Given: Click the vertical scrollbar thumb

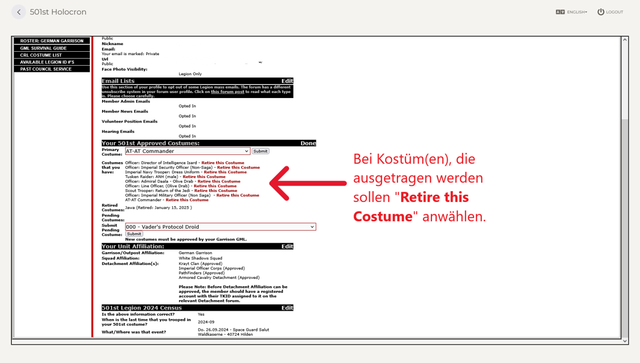Looking at the screenshot, I should coord(625,227).
